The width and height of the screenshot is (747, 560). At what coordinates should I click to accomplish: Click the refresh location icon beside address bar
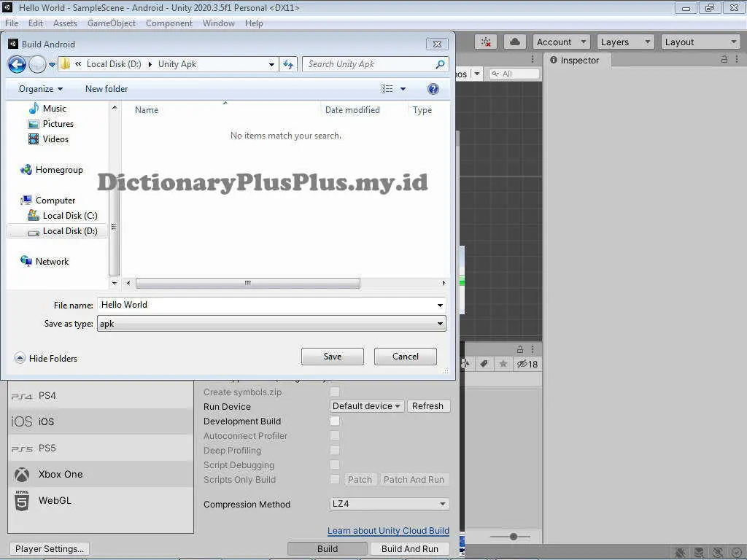pyautogui.click(x=288, y=64)
